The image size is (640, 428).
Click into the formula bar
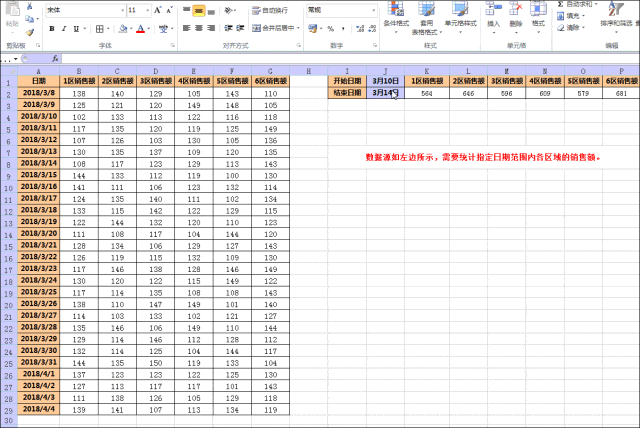coord(350,59)
